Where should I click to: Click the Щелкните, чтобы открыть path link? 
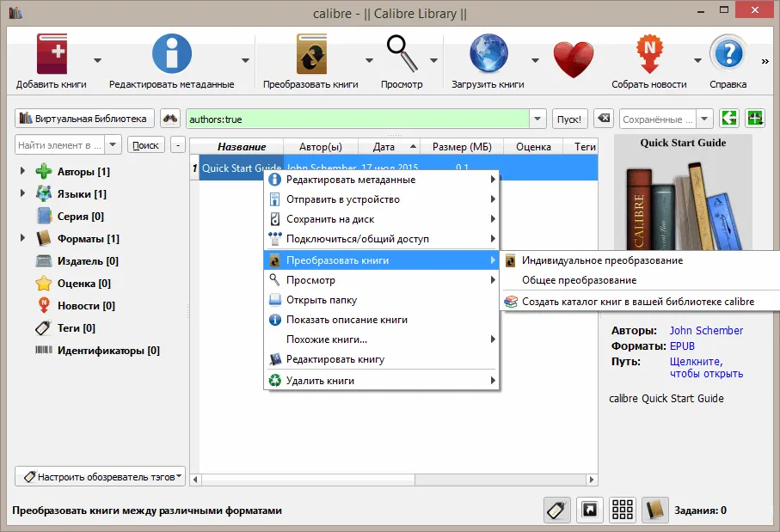(x=706, y=368)
